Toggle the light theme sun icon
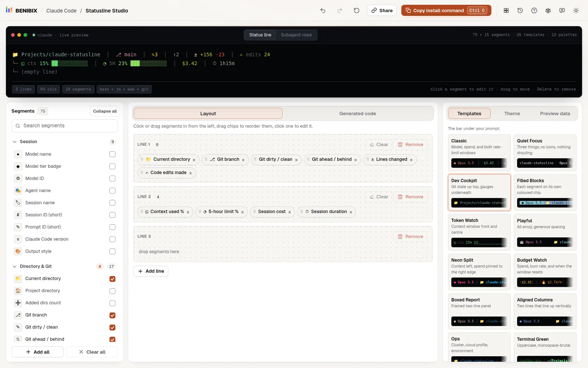The width and height of the screenshot is (588, 368). pos(576,11)
